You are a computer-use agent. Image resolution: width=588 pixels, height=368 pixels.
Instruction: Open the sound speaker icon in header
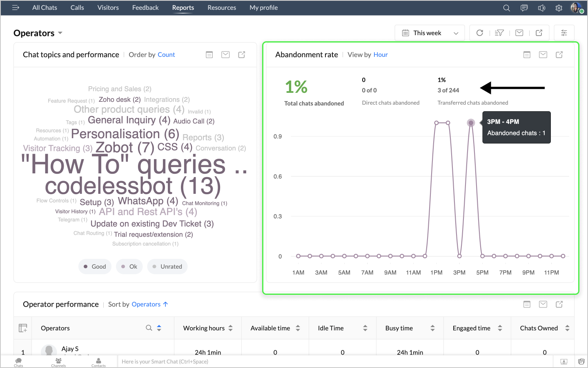(541, 8)
